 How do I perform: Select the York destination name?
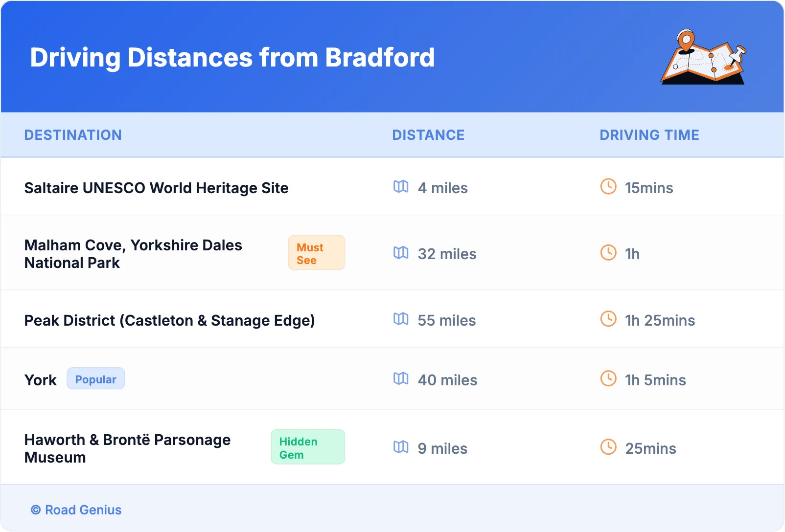pos(41,380)
